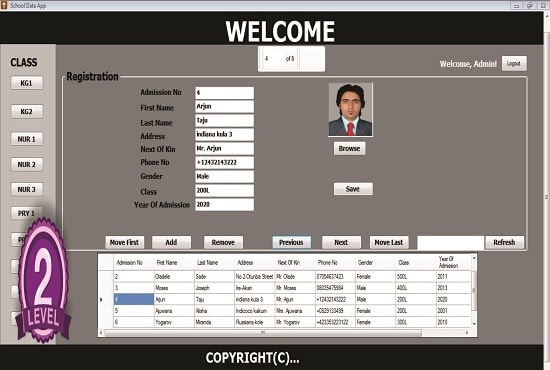
Task: Edit the Last Name field containing Taju
Action: pos(224,121)
